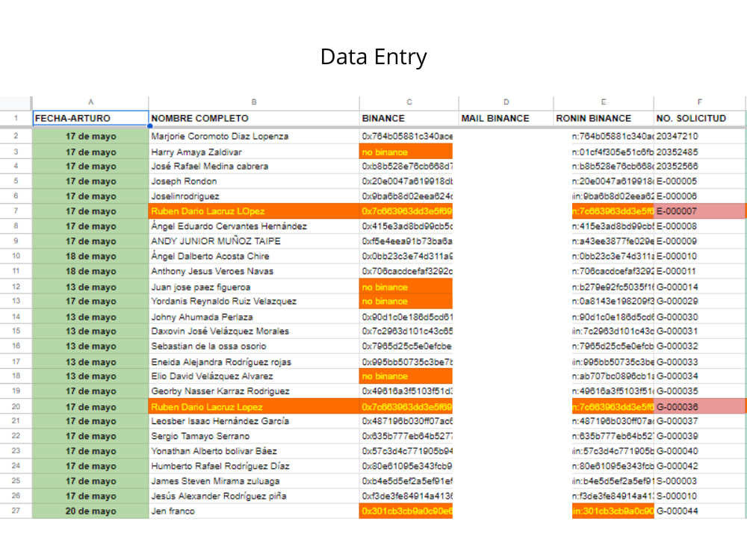Click solicitud number 20352485
Screen dimensions: 747x560
[x=699, y=152]
